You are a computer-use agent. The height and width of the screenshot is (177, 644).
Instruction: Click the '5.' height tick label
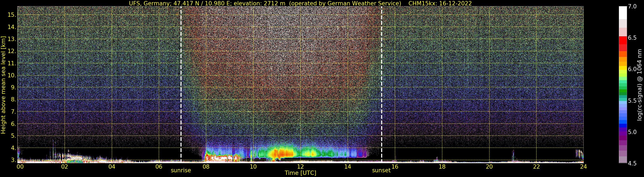point(13,136)
